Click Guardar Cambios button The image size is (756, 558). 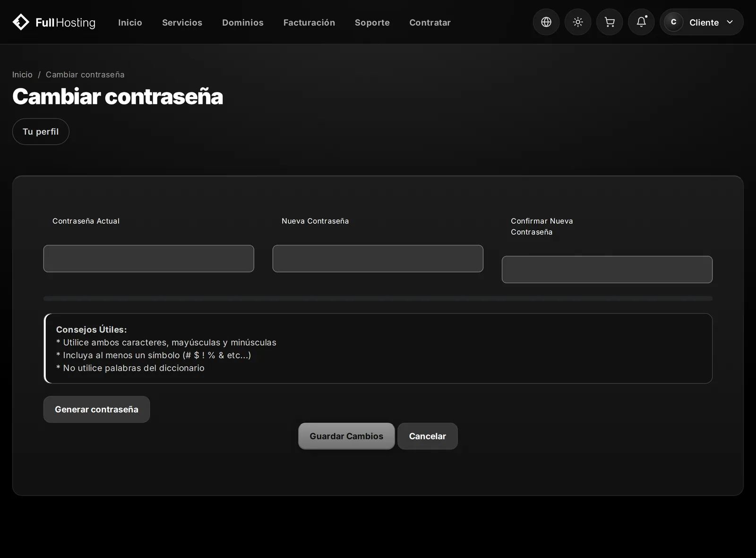coord(346,436)
